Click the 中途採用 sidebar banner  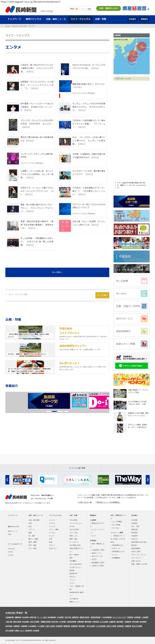coord(132,256)
